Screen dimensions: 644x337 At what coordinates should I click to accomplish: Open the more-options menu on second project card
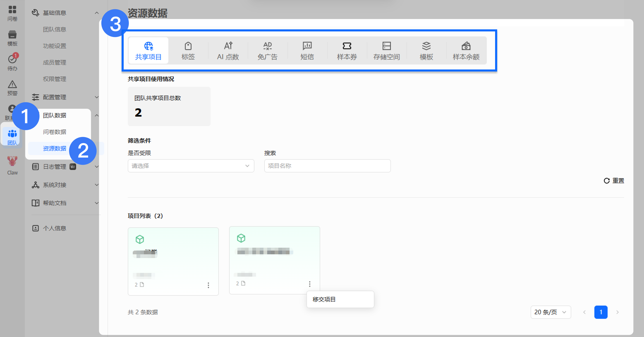[310, 284]
